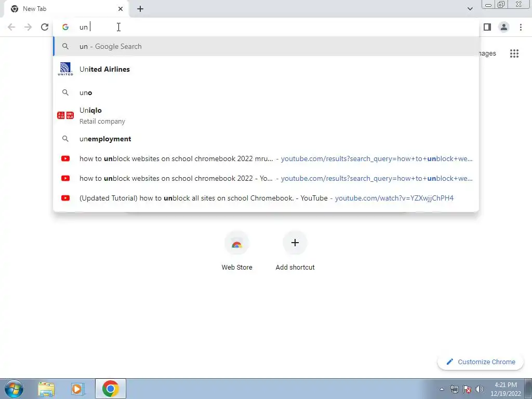Click the volume speaker tray icon
Image resolution: width=532 pixels, height=399 pixels.
point(480,389)
